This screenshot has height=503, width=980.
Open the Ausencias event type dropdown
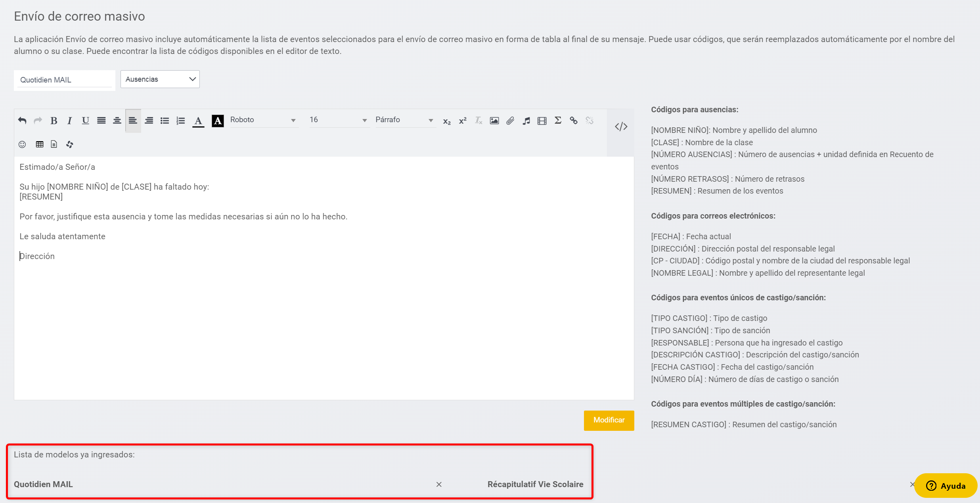(x=160, y=79)
